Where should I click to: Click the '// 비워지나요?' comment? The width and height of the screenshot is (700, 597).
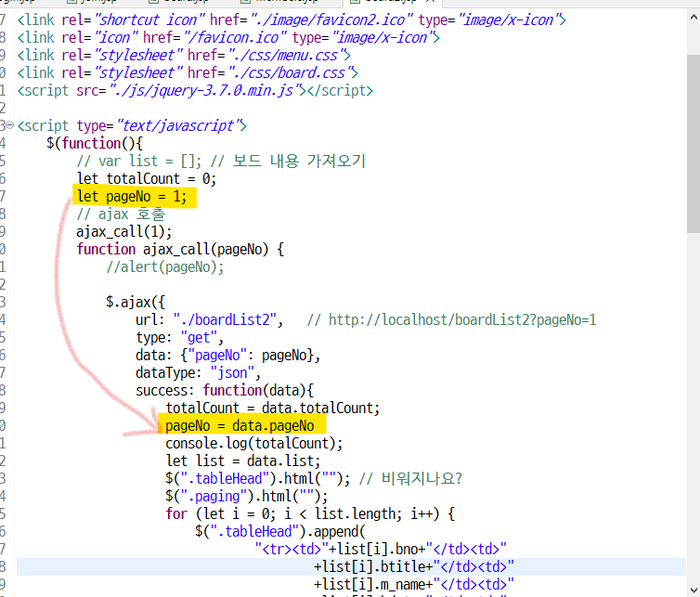[x=410, y=479]
